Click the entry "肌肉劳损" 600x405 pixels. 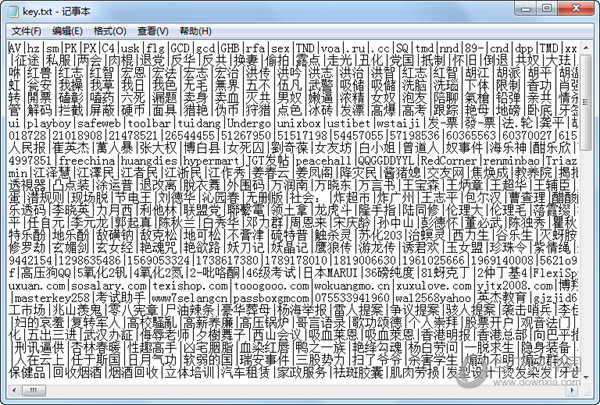[x=414, y=372]
